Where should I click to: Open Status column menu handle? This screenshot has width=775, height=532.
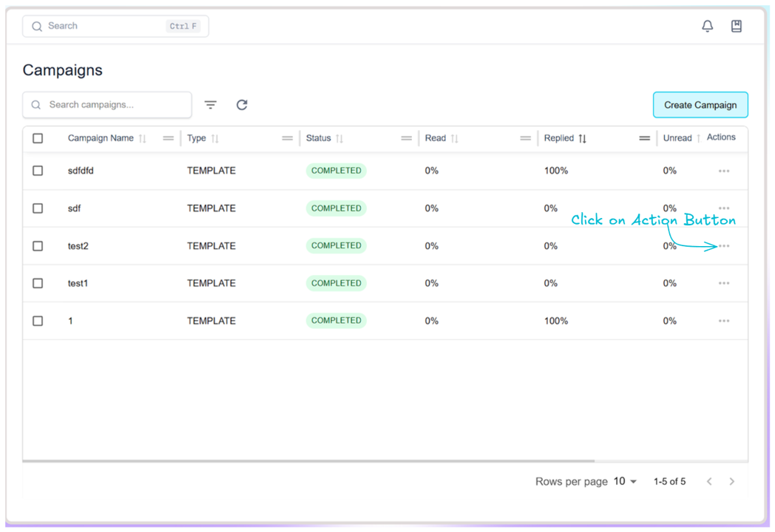click(x=406, y=138)
